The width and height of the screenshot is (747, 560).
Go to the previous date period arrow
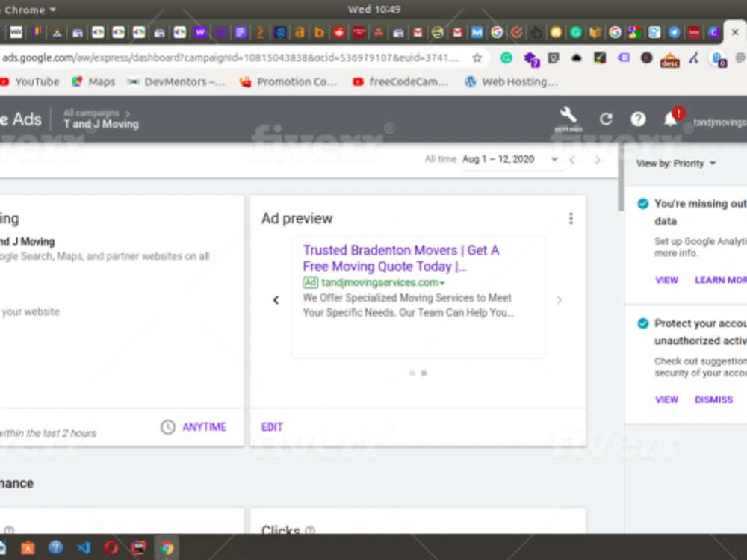572,160
